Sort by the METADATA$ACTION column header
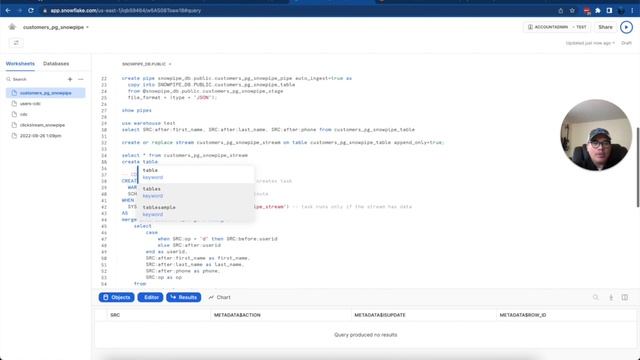Image resolution: width=640 pixels, height=360 pixels. pyautogui.click(x=237, y=315)
